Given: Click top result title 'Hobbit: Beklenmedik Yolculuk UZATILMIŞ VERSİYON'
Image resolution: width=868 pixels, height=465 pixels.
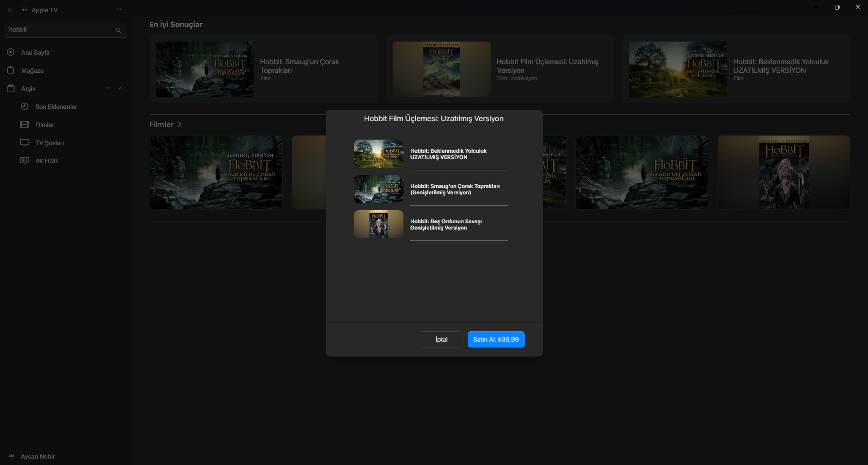Looking at the screenshot, I should pos(781,66).
